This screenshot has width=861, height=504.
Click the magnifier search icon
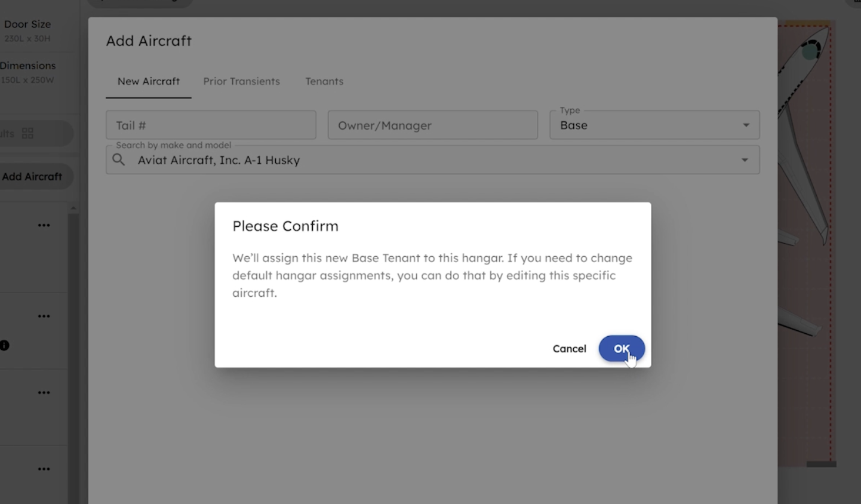click(119, 160)
